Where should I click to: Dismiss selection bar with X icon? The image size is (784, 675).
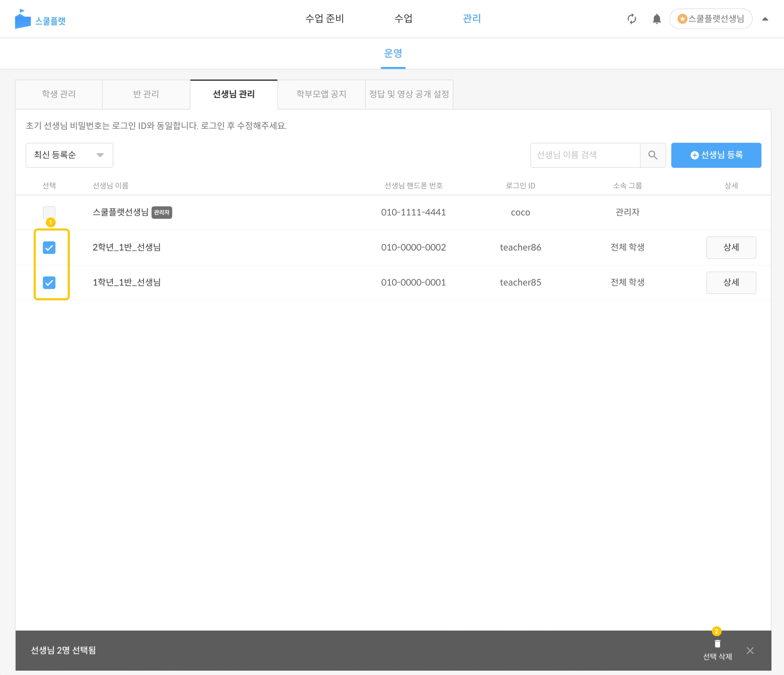pyautogui.click(x=750, y=651)
